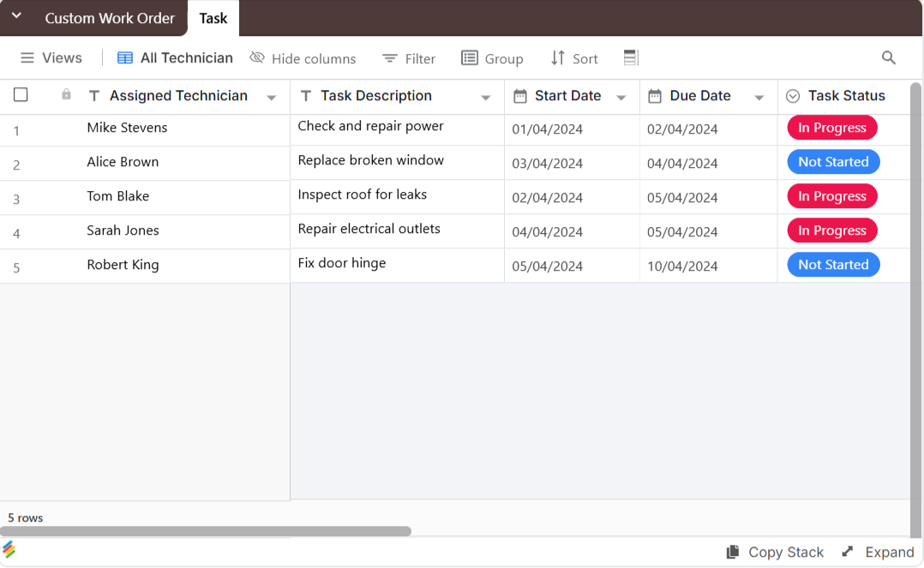Click In Progress badge for Sarah Jones
924x568 pixels.
coord(832,230)
